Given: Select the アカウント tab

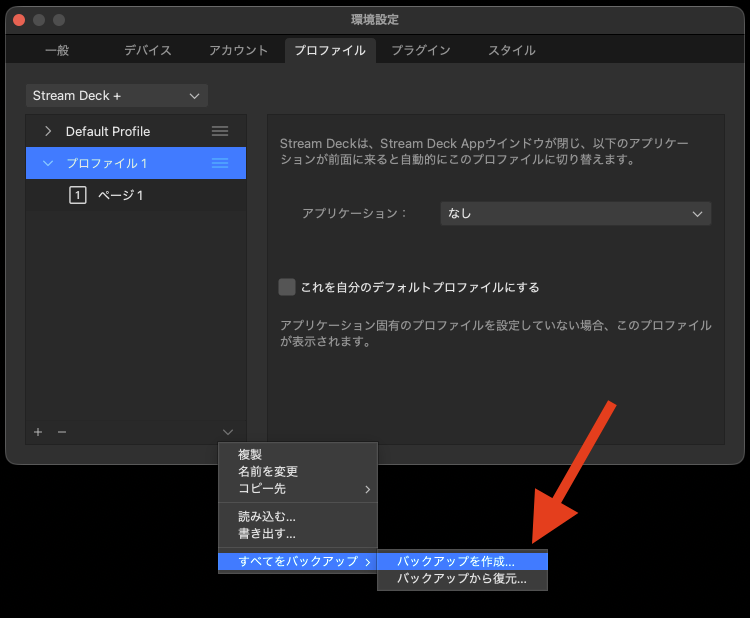Looking at the screenshot, I should [x=238, y=50].
